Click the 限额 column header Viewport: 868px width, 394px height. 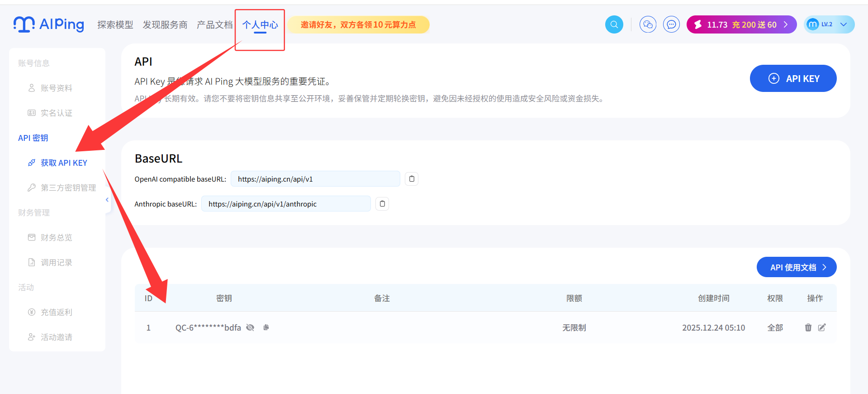click(574, 298)
